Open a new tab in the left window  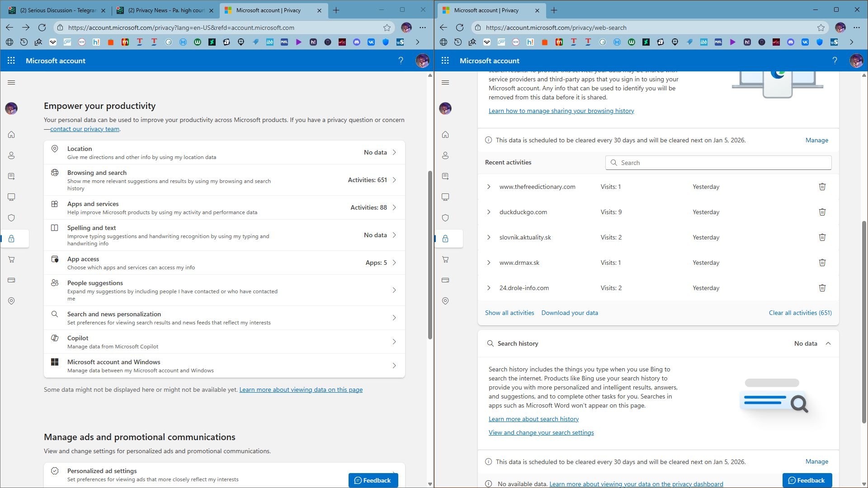click(x=336, y=10)
